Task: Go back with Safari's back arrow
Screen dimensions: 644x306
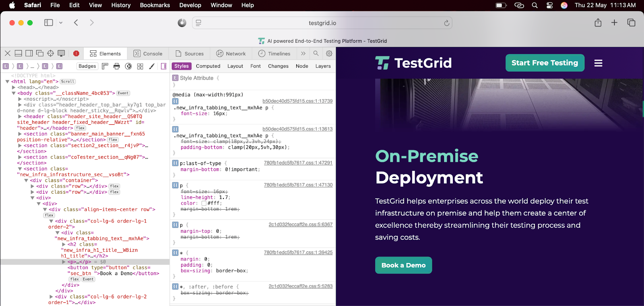Action: point(76,23)
